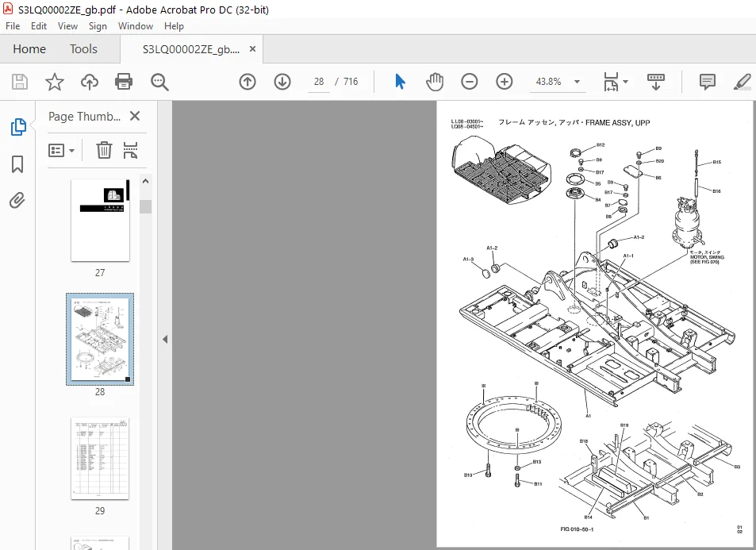This screenshot has height=550, width=756.
Task: Switch to the Home tab
Action: coord(29,49)
